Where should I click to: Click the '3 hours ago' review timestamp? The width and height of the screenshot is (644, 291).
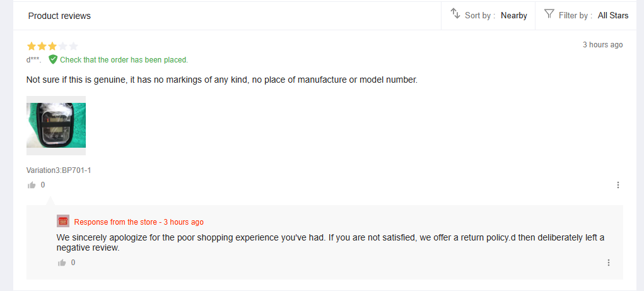pyautogui.click(x=602, y=45)
